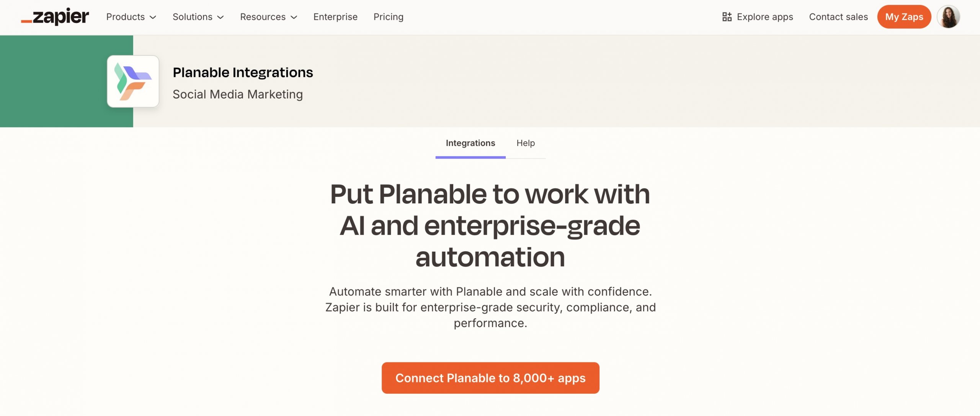Click the Planable Integrations title
Image resolution: width=980 pixels, height=416 pixels.
(243, 72)
